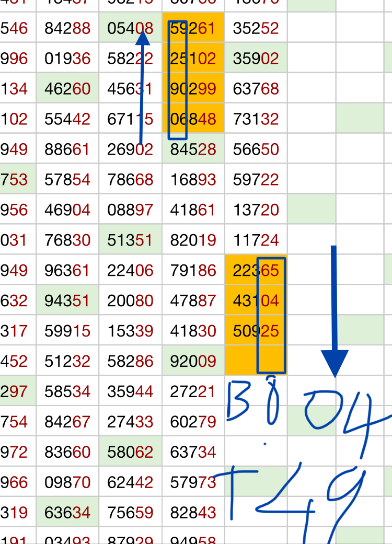392x544 pixels.
Task: Click the cell with 55442
Action: (x=67, y=118)
